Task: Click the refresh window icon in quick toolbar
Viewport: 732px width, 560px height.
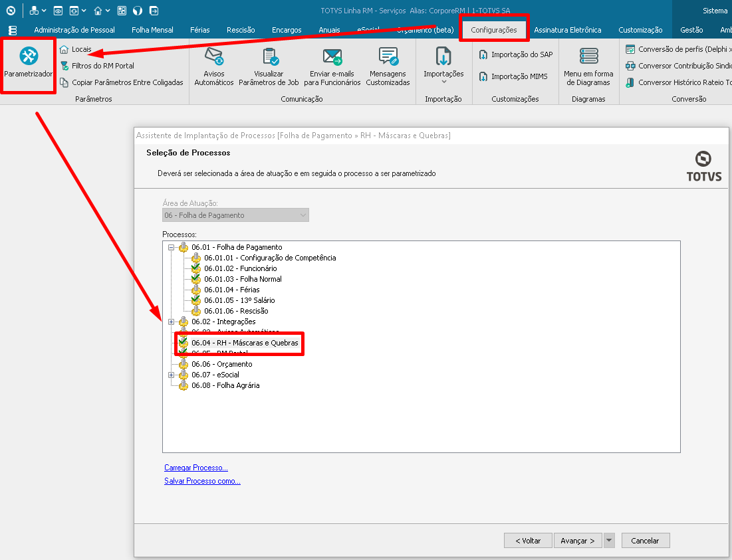Action: pos(74,10)
